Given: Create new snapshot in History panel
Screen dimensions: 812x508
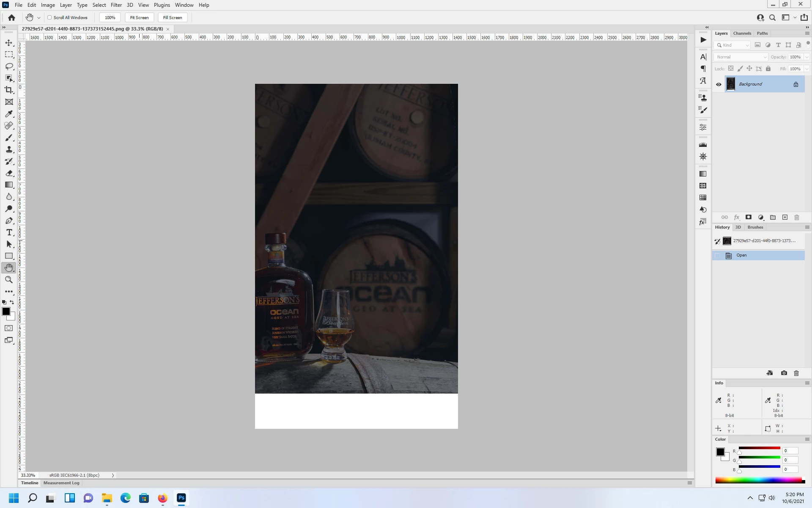Looking at the screenshot, I should [784, 373].
